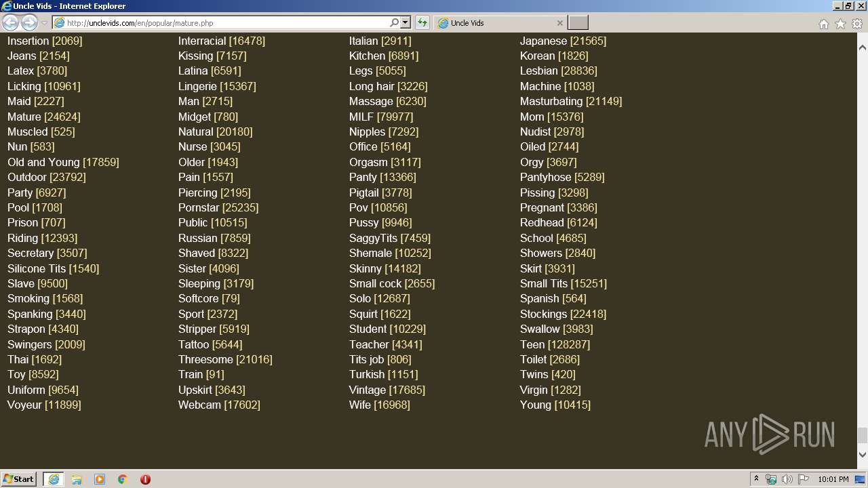The height and width of the screenshot is (488, 868).
Task: Click the browser Forward arrow button
Action: click(29, 23)
